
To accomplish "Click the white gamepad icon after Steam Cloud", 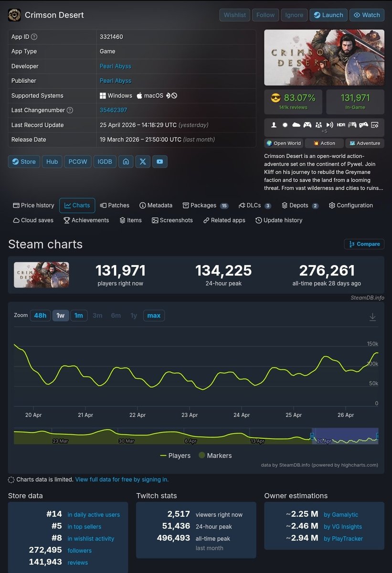I will pos(307,125).
